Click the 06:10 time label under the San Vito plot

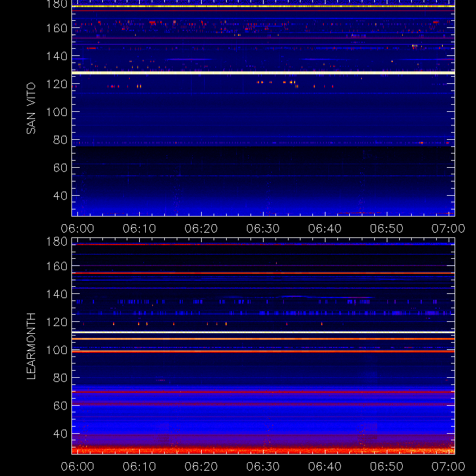[x=139, y=228]
